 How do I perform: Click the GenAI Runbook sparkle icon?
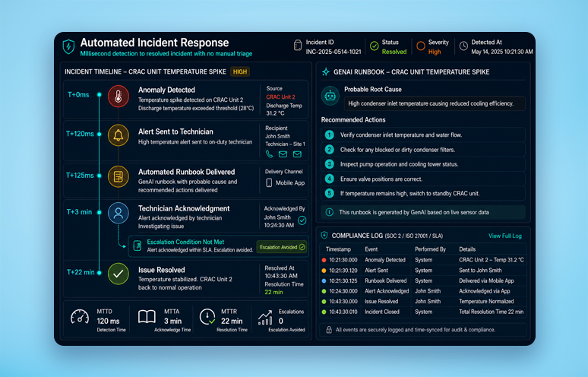pos(326,71)
